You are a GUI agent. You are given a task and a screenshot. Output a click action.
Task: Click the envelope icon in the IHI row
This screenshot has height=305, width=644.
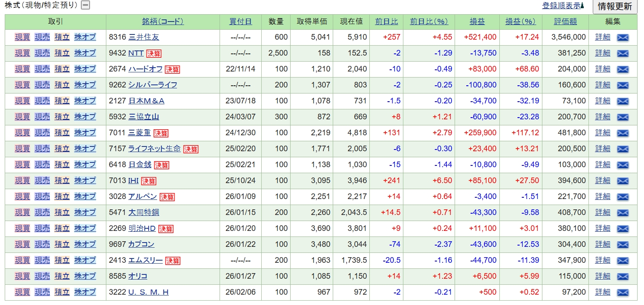point(622,181)
